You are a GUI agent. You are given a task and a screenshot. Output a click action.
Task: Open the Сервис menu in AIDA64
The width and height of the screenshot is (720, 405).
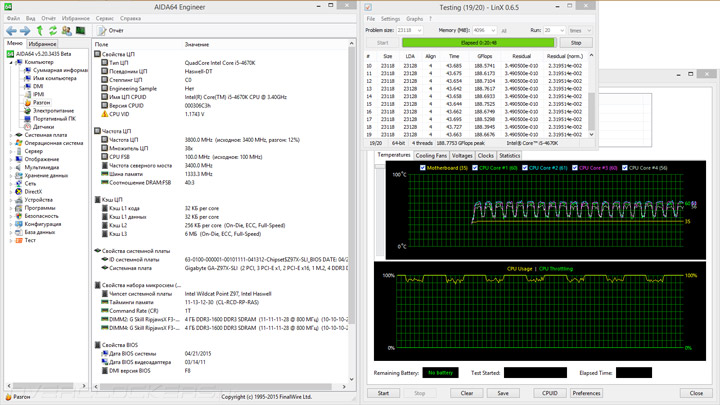[104, 18]
